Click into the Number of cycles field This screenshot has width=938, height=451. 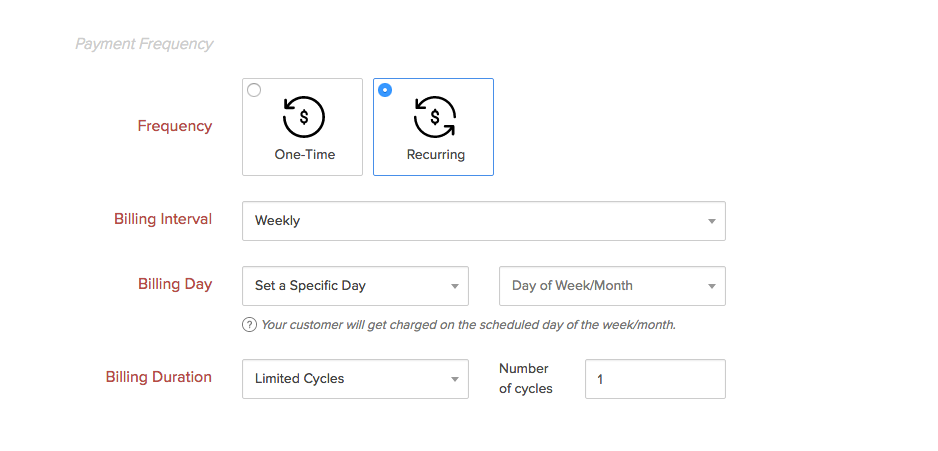[x=655, y=379]
